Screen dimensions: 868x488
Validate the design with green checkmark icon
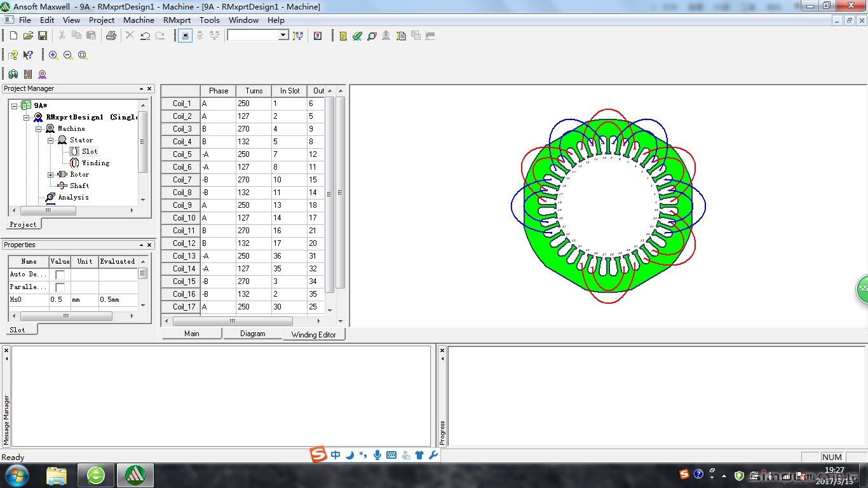pyautogui.click(x=357, y=36)
